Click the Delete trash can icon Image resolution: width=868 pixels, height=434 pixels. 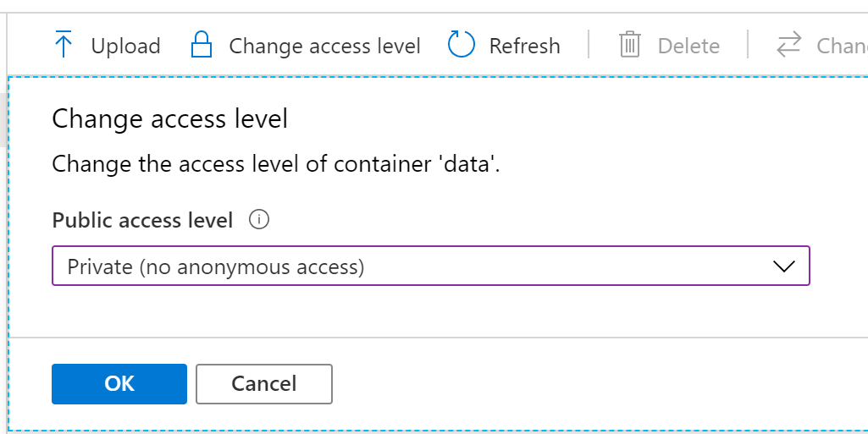[630, 45]
